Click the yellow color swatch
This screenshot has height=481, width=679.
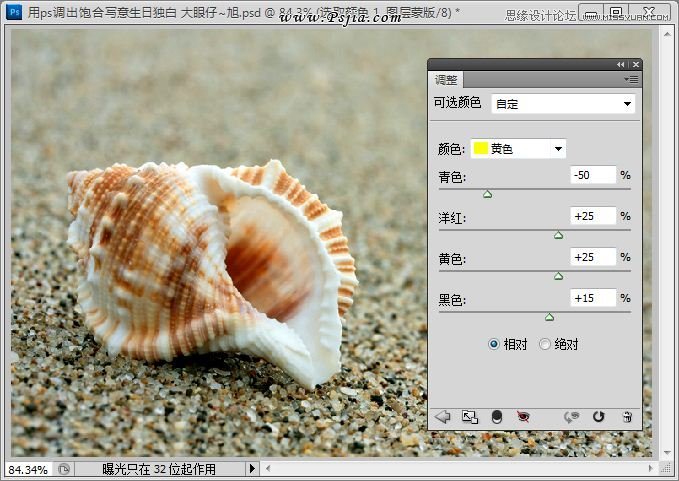pos(481,148)
